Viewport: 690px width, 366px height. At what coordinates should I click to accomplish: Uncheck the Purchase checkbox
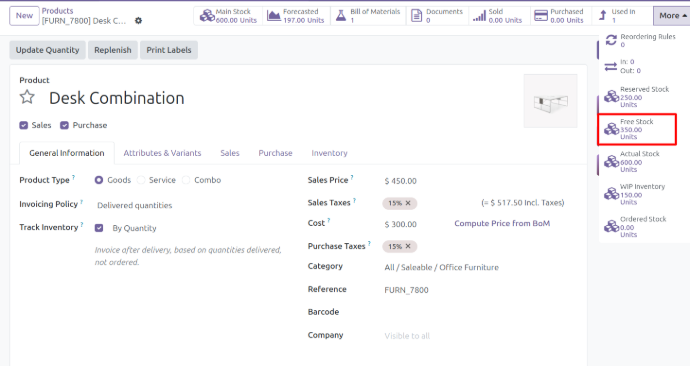64,125
